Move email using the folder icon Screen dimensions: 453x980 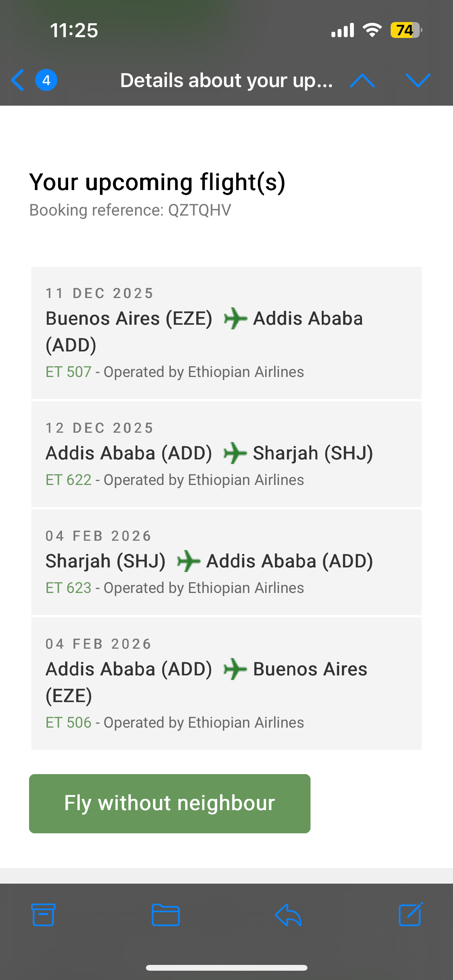[165, 915]
